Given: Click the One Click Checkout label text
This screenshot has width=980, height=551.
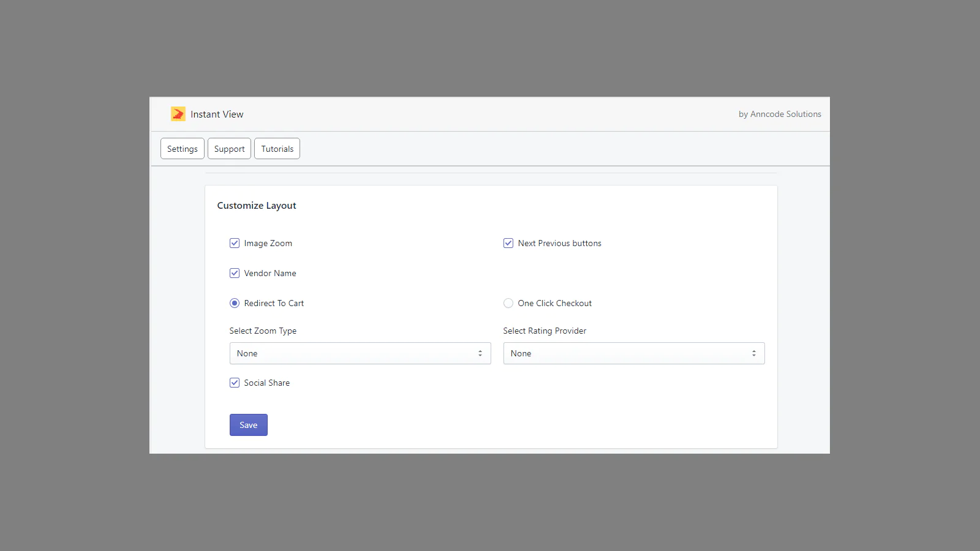Looking at the screenshot, I should click(555, 303).
